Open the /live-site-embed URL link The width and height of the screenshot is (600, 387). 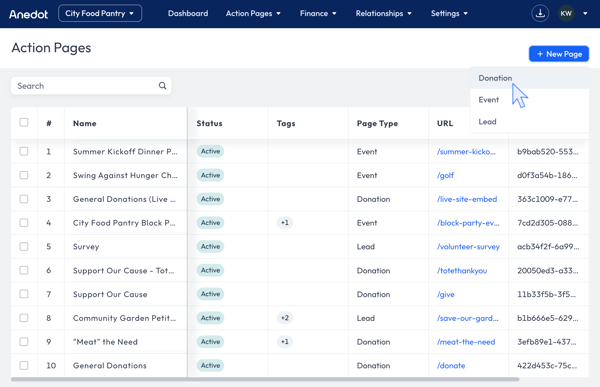[x=467, y=199]
